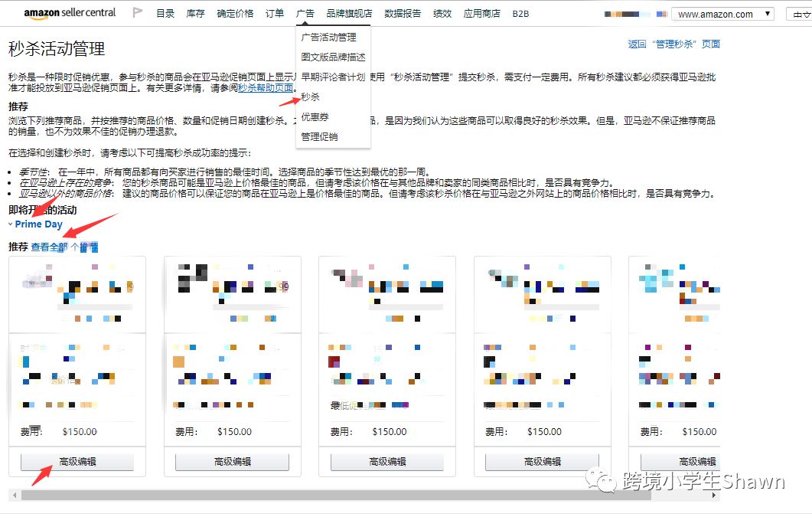The width and height of the screenshot is (812, 517).
Task: Select 广告活动管理 from dropdown menu
Action: pyautogui.click(x=328, y=38)
